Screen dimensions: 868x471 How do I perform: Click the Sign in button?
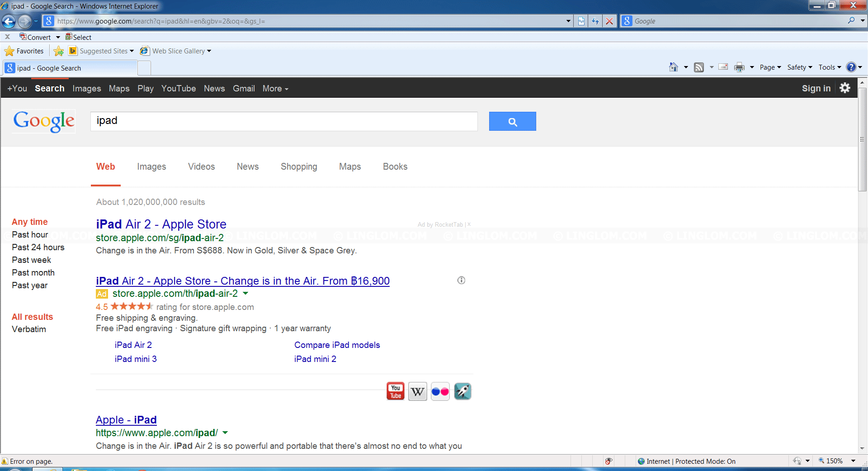(x=816, y=88)
